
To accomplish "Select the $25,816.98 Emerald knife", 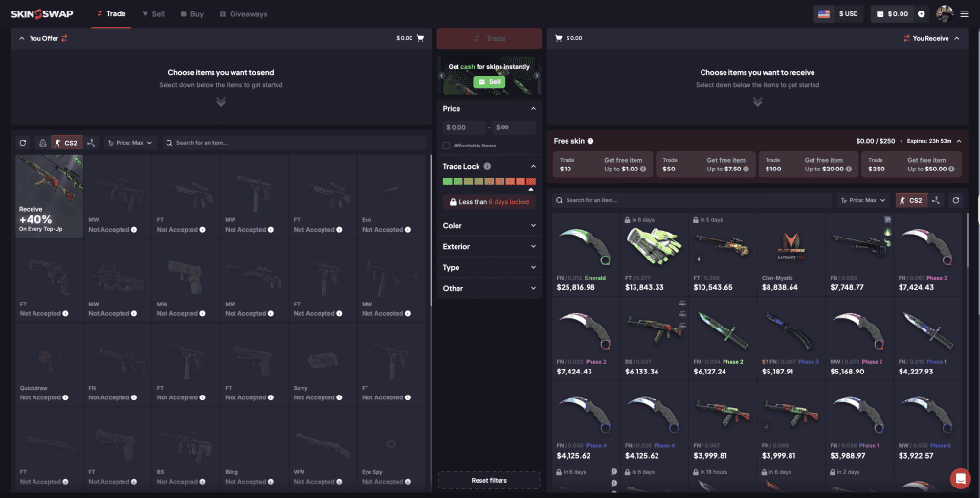I will click(586, 254).
